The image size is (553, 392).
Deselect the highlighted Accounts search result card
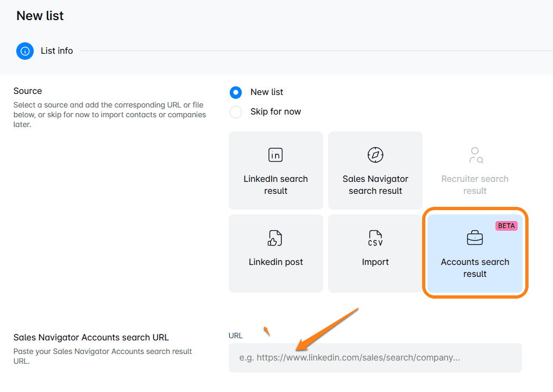pos(475,253)
